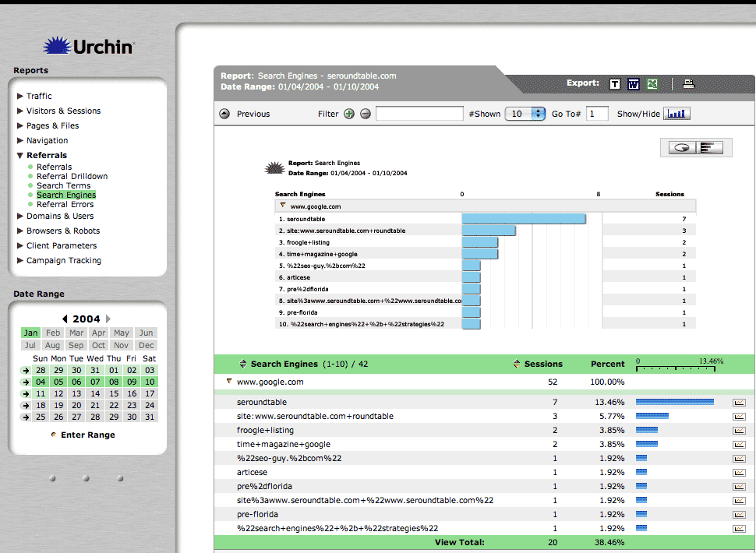Export report to Excel icon

pyautogui.click(x=652, y=84)
